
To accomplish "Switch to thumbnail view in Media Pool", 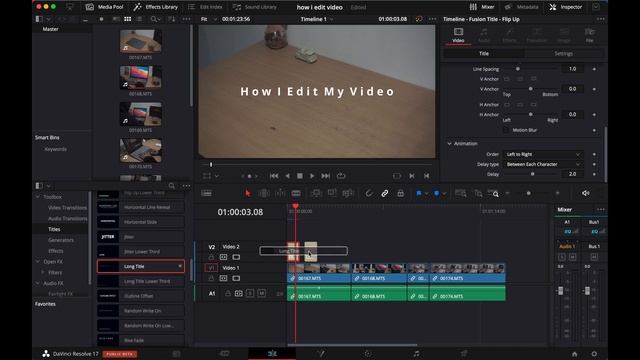I will (127, 19).
